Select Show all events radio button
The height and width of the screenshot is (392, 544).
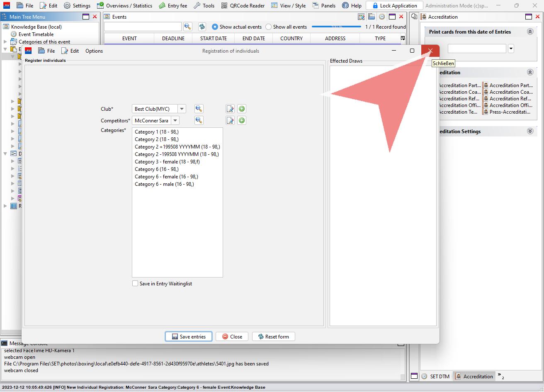click(269, 27)
